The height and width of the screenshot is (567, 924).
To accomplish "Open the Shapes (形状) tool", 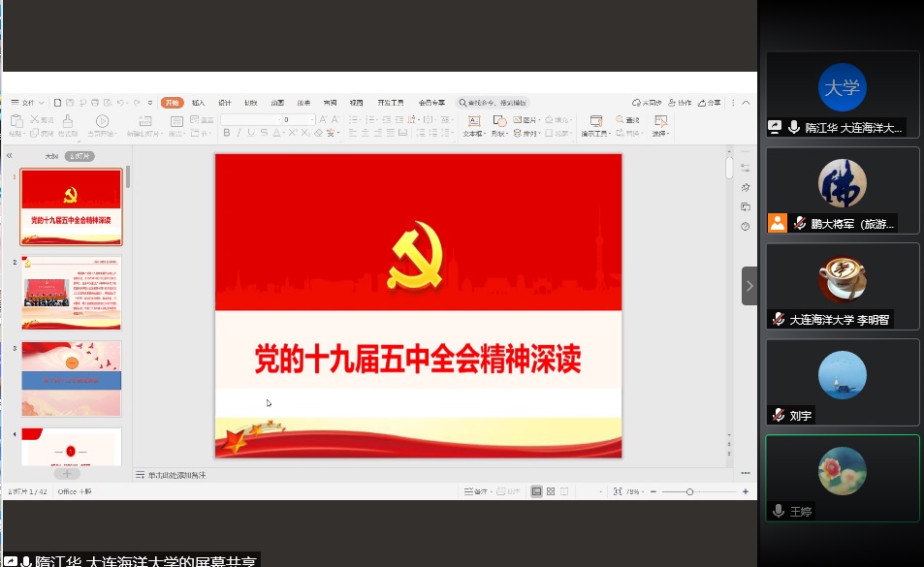I will [499, 125].
